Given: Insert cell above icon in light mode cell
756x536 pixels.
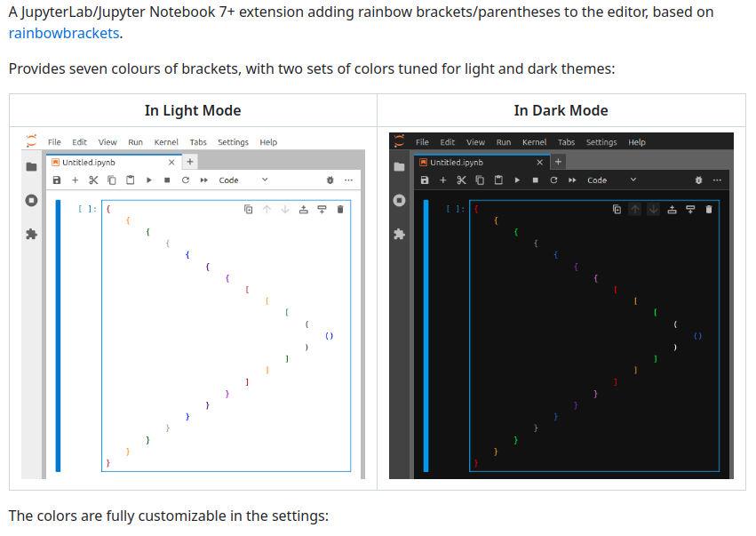Looking at the screenshot, I should [x=303, y=210].
